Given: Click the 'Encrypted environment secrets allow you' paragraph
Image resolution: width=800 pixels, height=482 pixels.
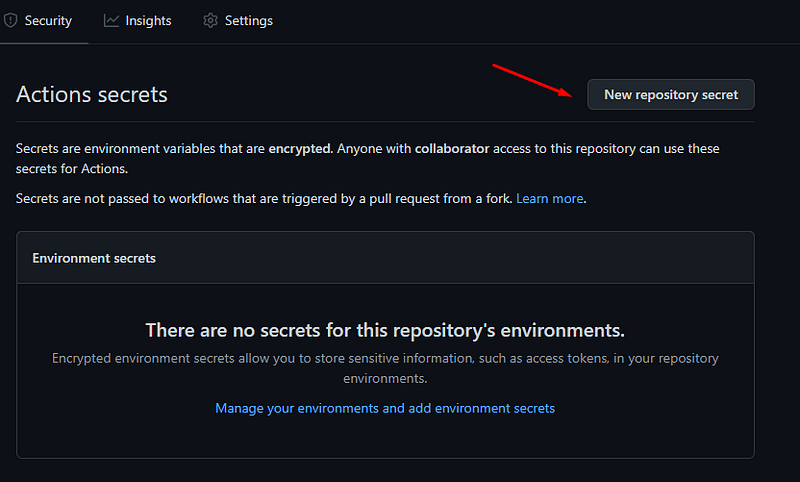Looking at the screenshot, I should tap(385, 368).
